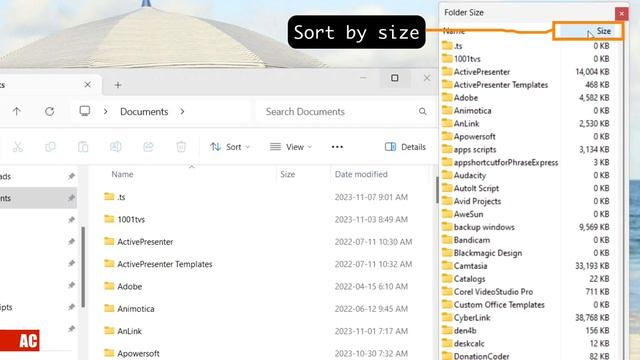
Task: Click the Date modified column header
Action: click(x=361, y=174)
